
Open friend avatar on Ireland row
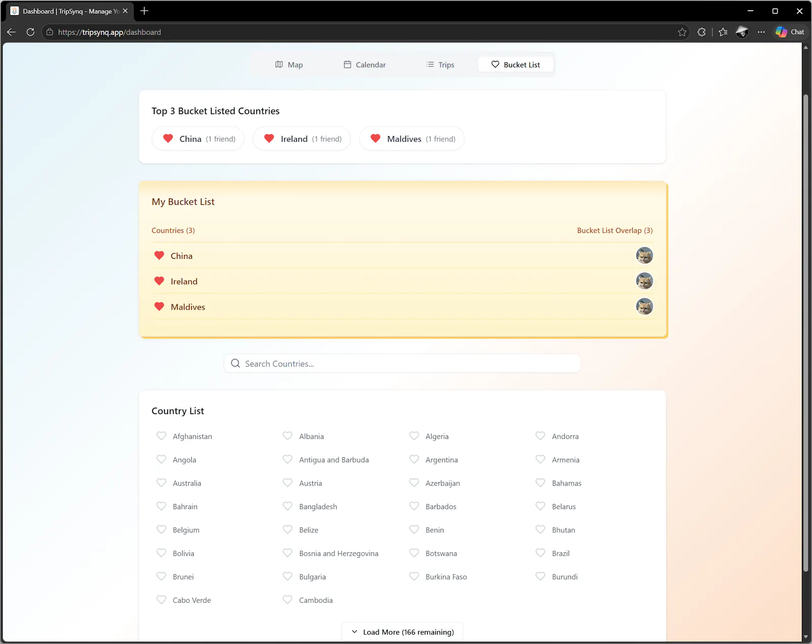pyautogui.click(x=645, y=281)
